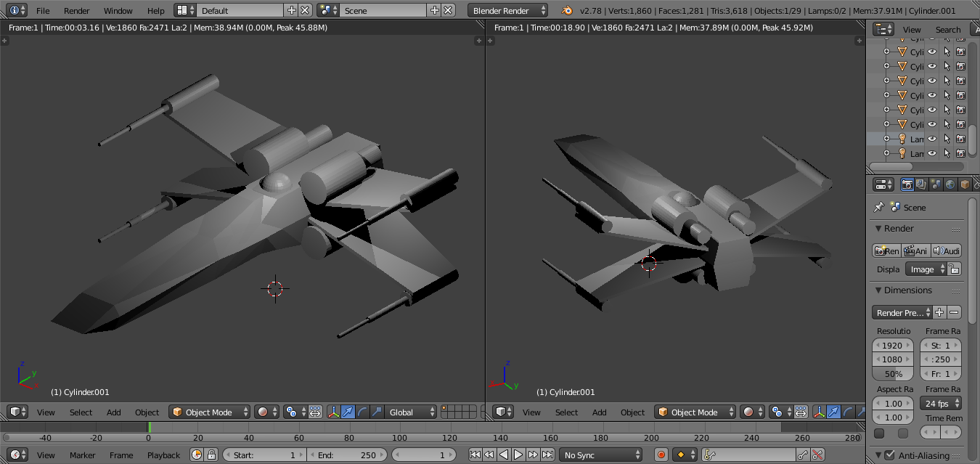
Task: Enable rotate manipulator in left viewport
Action: tap(362, 412)
